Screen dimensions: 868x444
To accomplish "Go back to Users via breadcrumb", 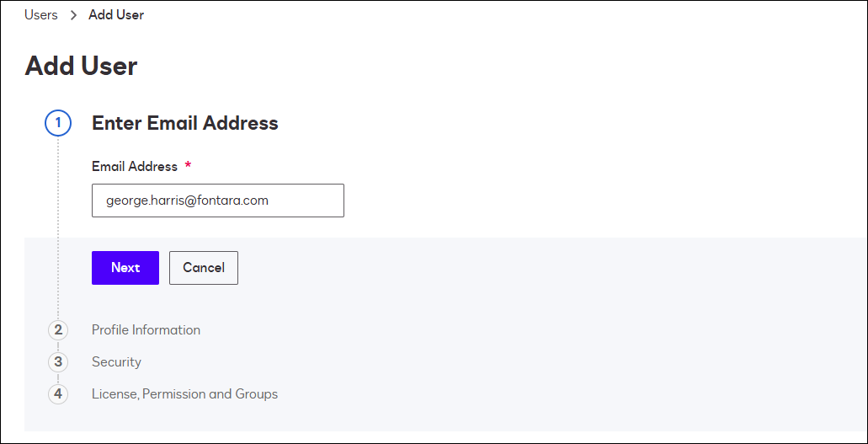I will click(41, 15).
